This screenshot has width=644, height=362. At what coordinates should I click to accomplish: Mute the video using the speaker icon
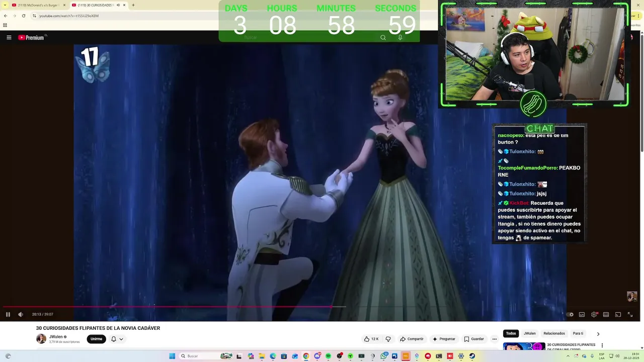coord(21,315)
